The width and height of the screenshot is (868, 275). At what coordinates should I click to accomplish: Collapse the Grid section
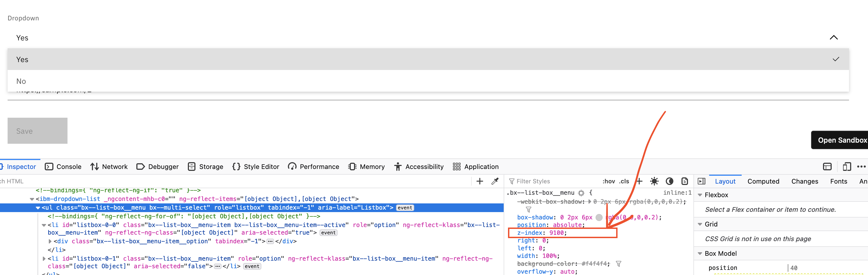coord(700,225)
